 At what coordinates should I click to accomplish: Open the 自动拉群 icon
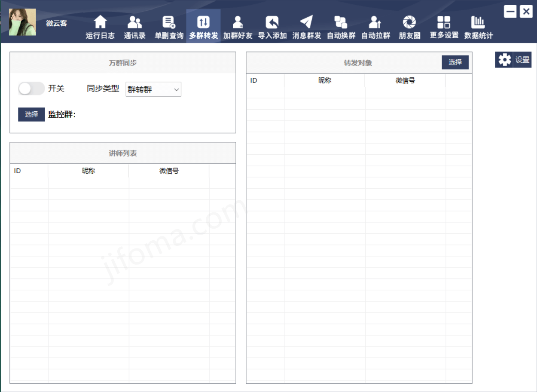point(375,22)
